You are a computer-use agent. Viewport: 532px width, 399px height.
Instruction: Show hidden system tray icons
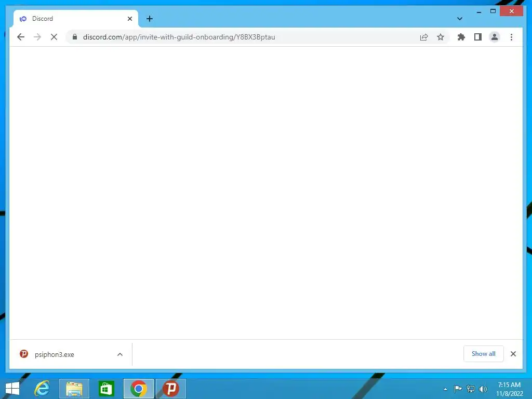pyautogui.click(x=445, y=389)
